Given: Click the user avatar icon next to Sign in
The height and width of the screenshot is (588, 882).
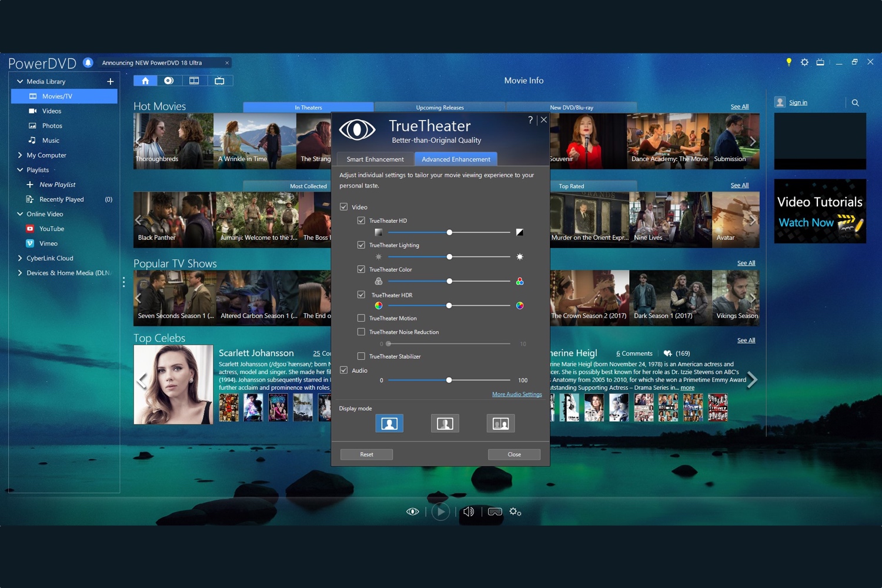Looking at the screenshot, I should (x=780, y=102).
